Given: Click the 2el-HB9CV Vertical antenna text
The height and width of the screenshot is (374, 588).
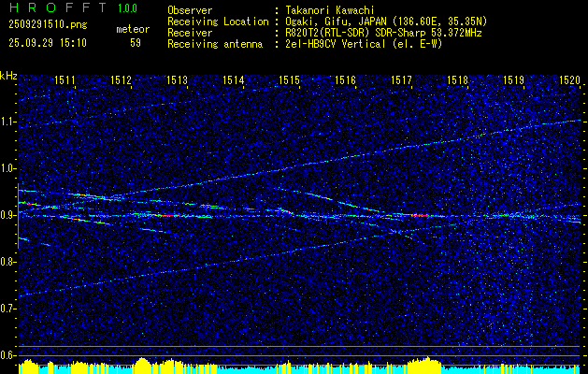Looking at the screenshot, I should point(364,44).
